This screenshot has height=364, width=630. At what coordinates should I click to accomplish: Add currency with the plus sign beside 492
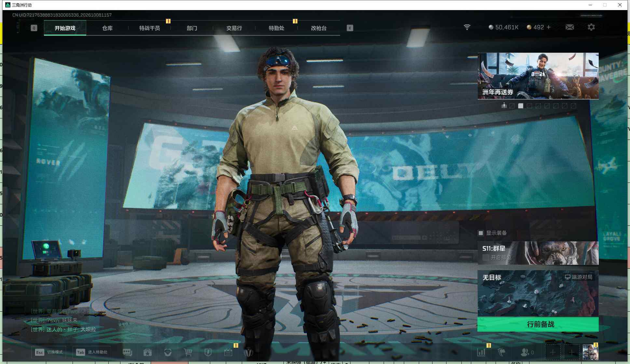point(549,27)
